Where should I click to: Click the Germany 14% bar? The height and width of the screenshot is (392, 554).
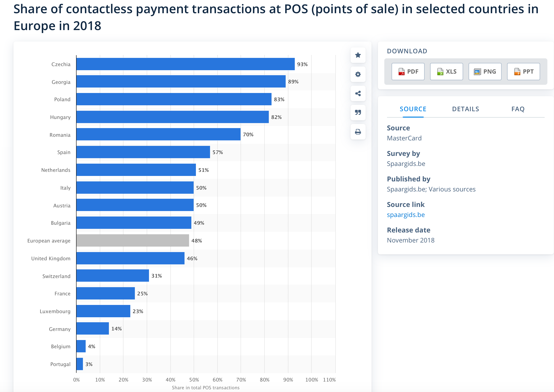[92, 328]
